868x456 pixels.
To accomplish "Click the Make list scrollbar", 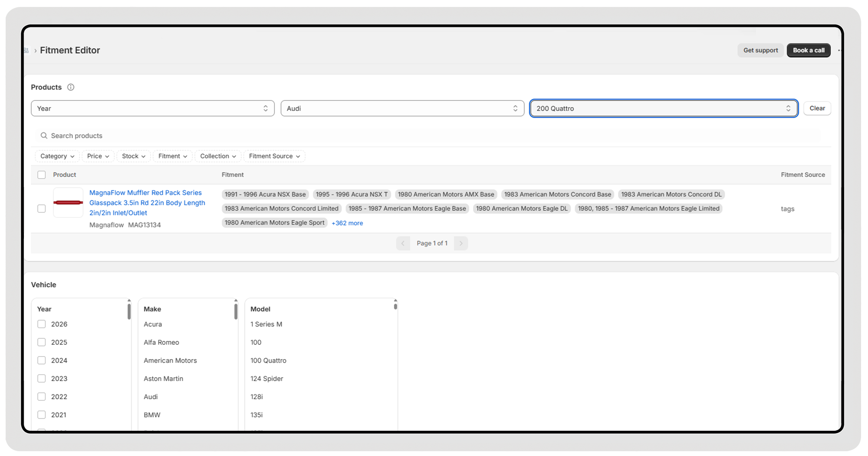I will 236,311.
